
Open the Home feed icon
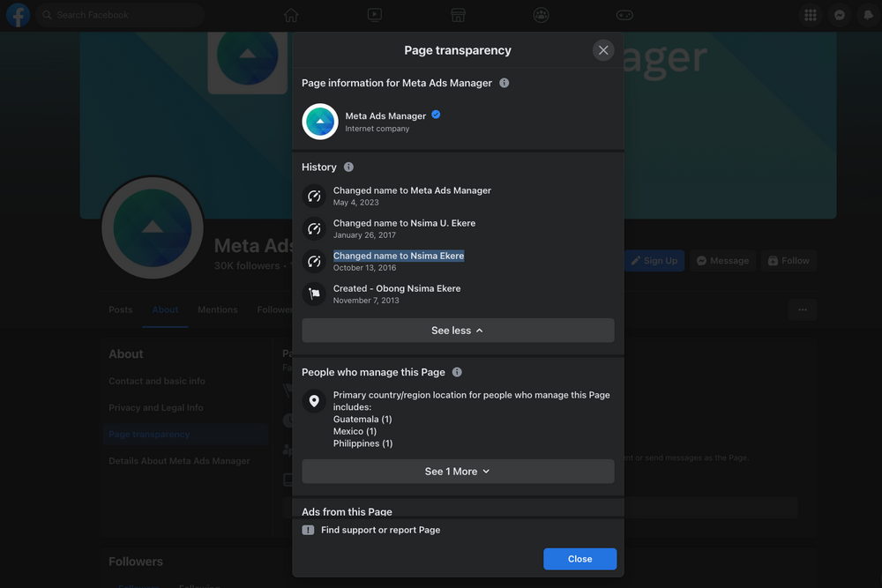point(291,15)
